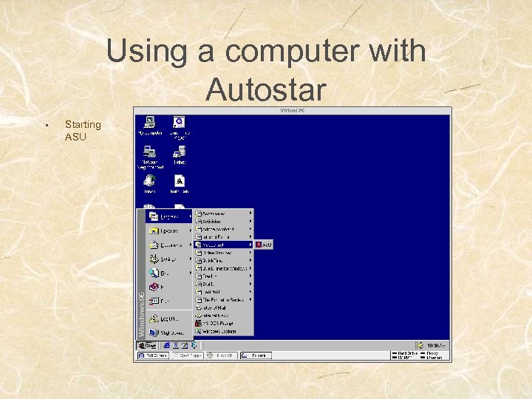Open Network Neighborhood desktop icon
The width and height of the screenshot is (532, 399).
pos(150,157)
